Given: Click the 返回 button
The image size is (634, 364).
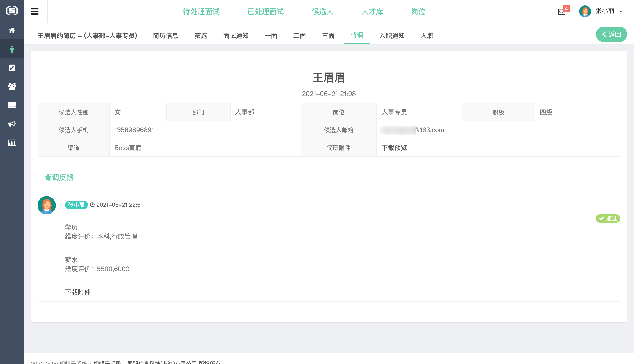Looking at the screenshot, I should pos(611,34).
